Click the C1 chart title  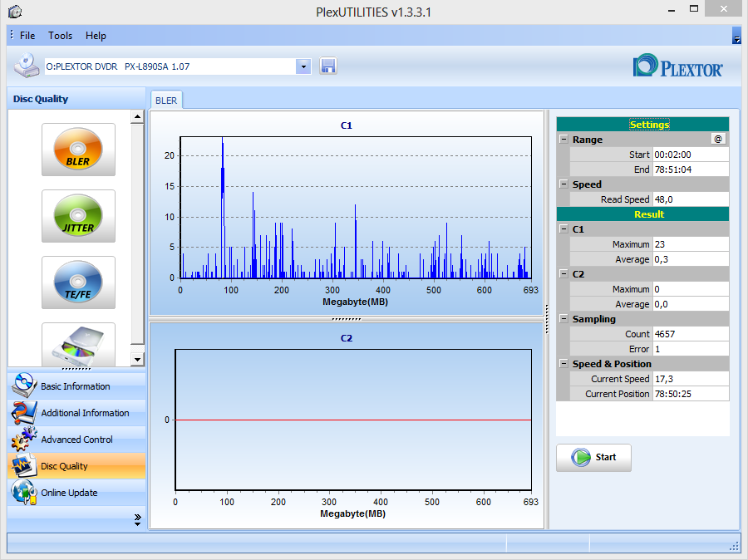click(347, 125)
